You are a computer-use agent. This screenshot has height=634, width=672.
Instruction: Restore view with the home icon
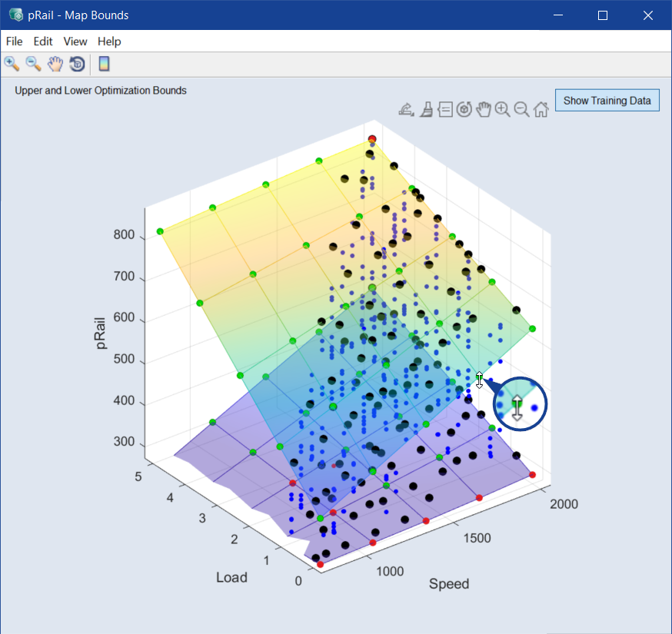pos(541,110)
